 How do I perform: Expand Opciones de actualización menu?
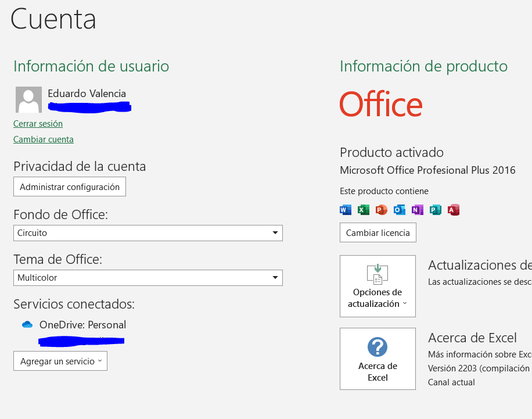(x=378, y=287)
